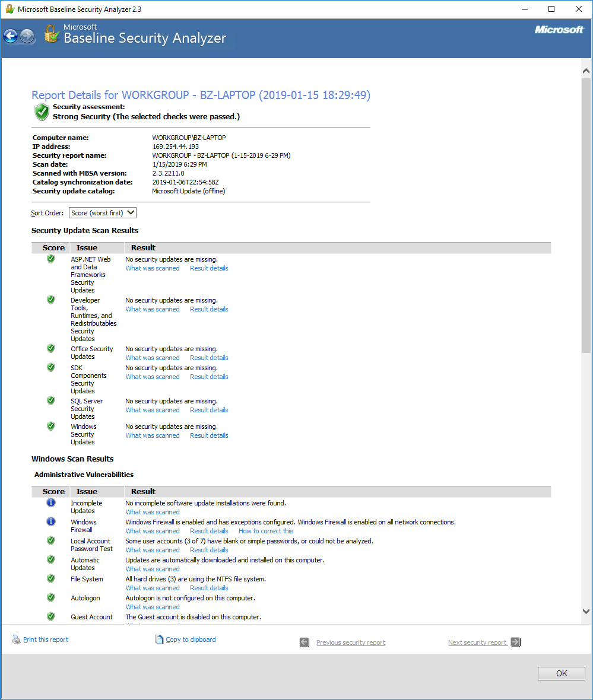Viewport: 593px width, 700px height.
Task: Click 'Print this report' link
Action: [x=46, y=639]
